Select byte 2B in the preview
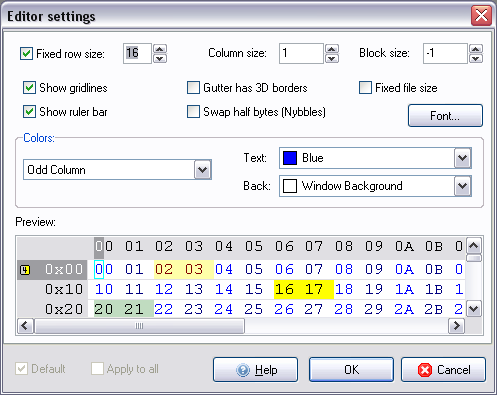The image size is (497, 395). coord(434,309)
